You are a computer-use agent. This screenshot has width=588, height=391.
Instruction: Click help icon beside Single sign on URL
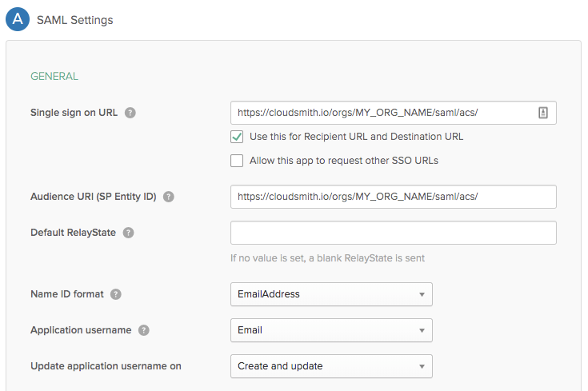[130, 113]
